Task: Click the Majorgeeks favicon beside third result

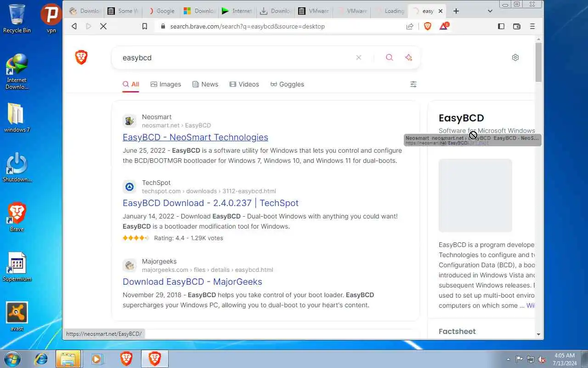Action: [x=130, y=265]
